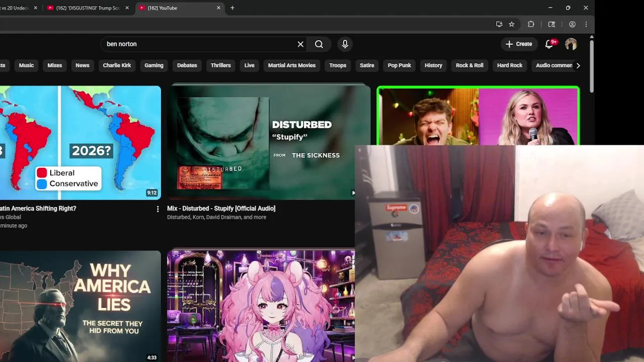Select the Rock & Roll chip
The width and height of the screenshot is (644, 362).
(469, 65)
